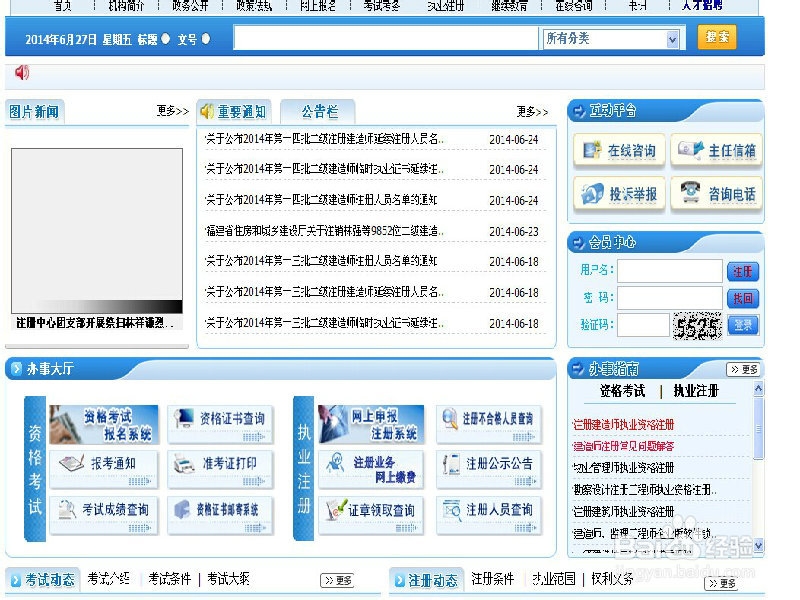Open 注册业务网上缴费 online payment
This screenshot has height=600, width=800.
371,469
